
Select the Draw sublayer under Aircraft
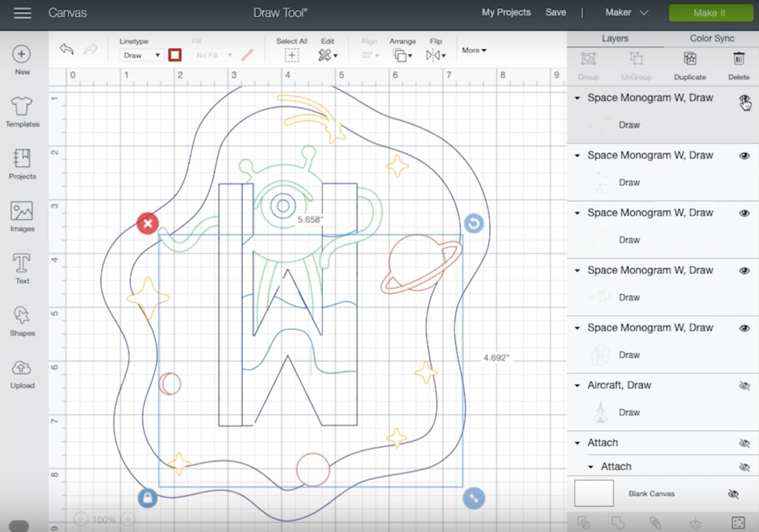629,412
